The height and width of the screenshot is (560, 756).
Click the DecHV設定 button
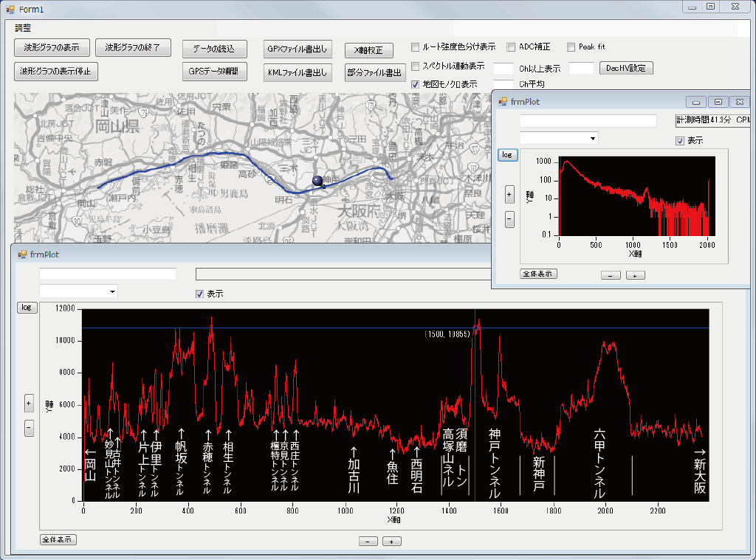[626, 68]
